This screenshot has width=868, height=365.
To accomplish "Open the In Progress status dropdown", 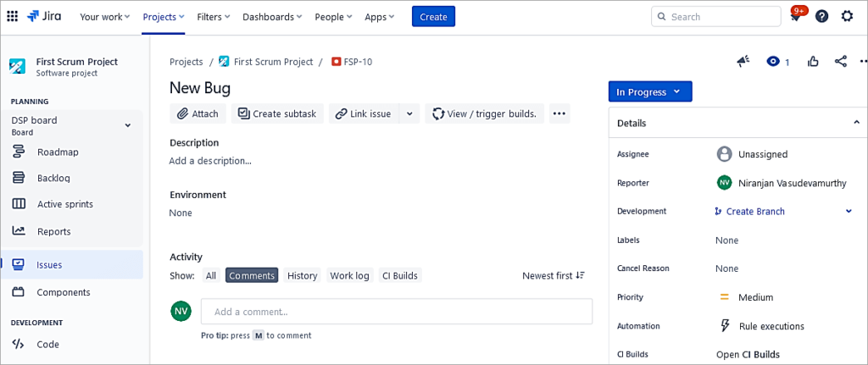I will coord(649,91).
